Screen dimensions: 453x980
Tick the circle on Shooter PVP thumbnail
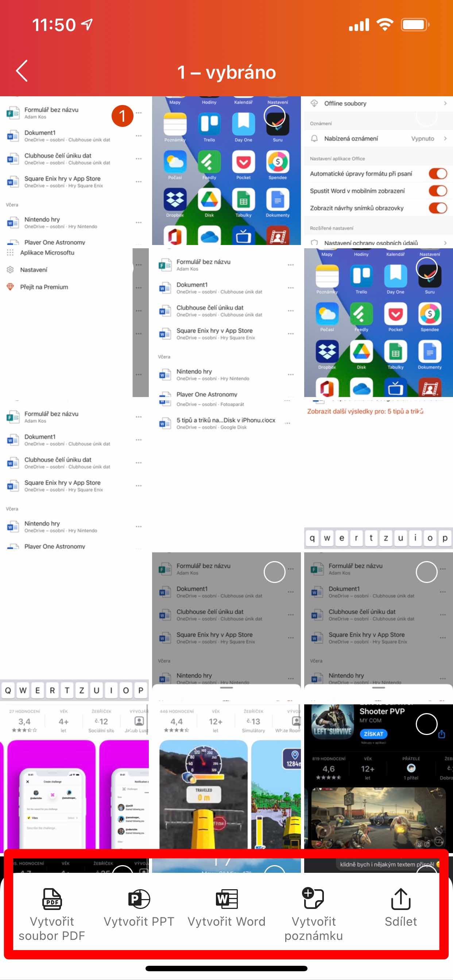click(426, 724)
